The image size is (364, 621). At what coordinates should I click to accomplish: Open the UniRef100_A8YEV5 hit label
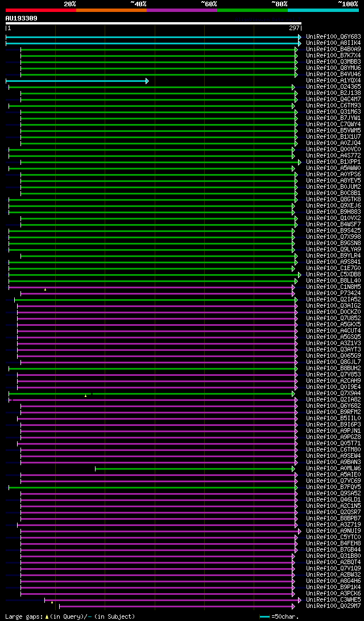point(333,181)
